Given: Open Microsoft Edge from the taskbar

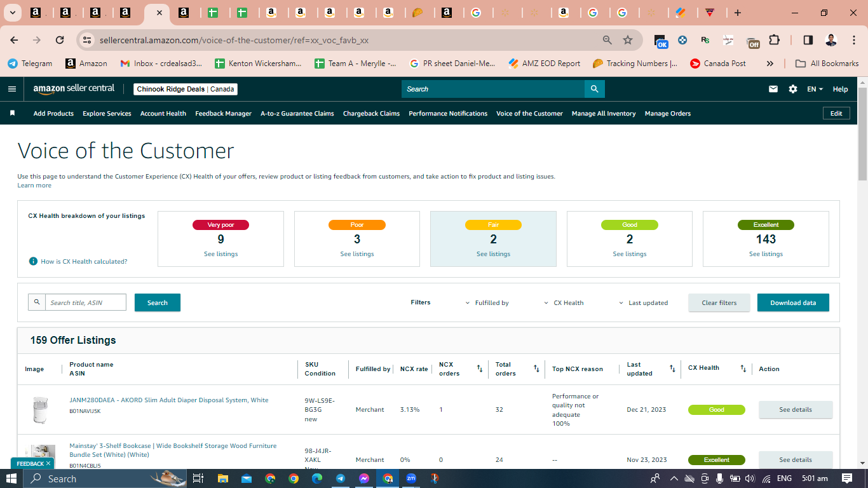Looking at the screenshot, I should (x=317, y=478).
